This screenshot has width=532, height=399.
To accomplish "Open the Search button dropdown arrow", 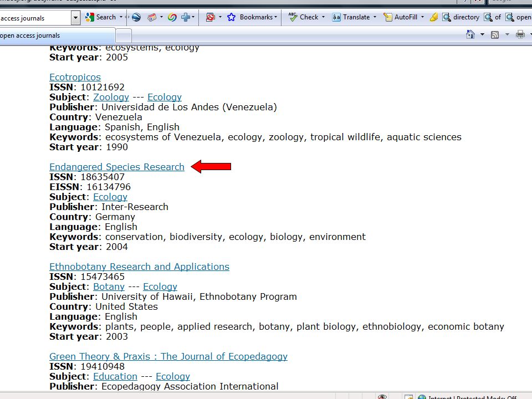I will [x=121, y=17].
